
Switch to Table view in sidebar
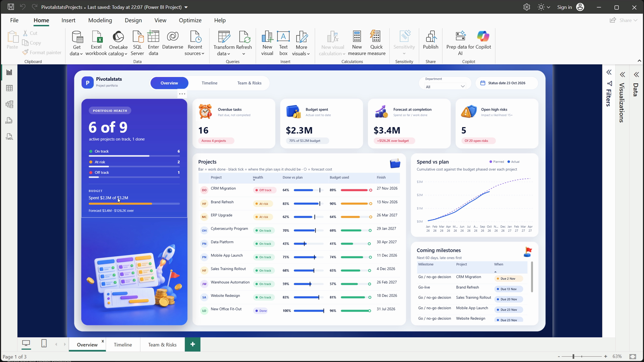pos(9,88)
